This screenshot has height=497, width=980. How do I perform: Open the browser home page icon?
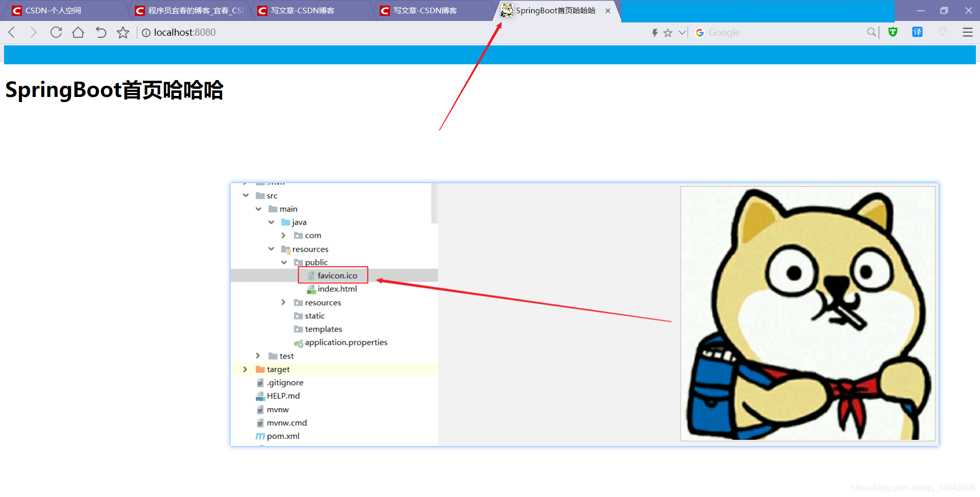(78, 33)
